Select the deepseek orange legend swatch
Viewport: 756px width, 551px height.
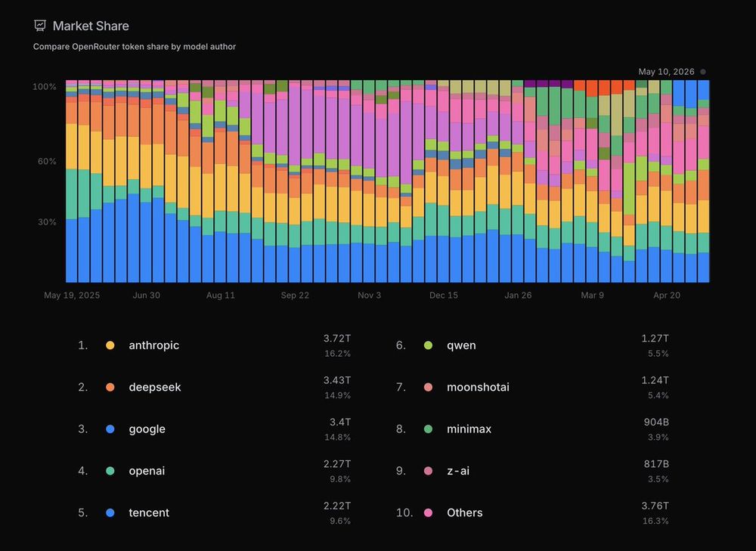point(110,387)
